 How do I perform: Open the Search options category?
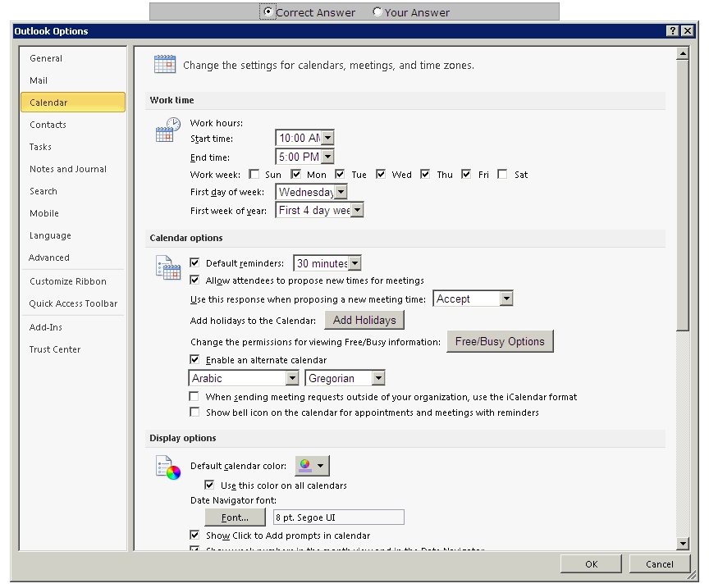point(73,191)
